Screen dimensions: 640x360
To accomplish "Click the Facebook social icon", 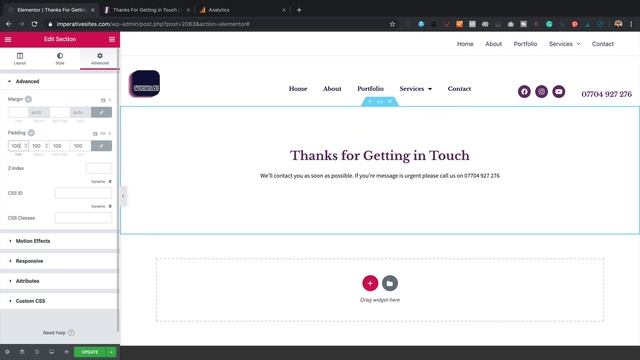I will point(524,91).
